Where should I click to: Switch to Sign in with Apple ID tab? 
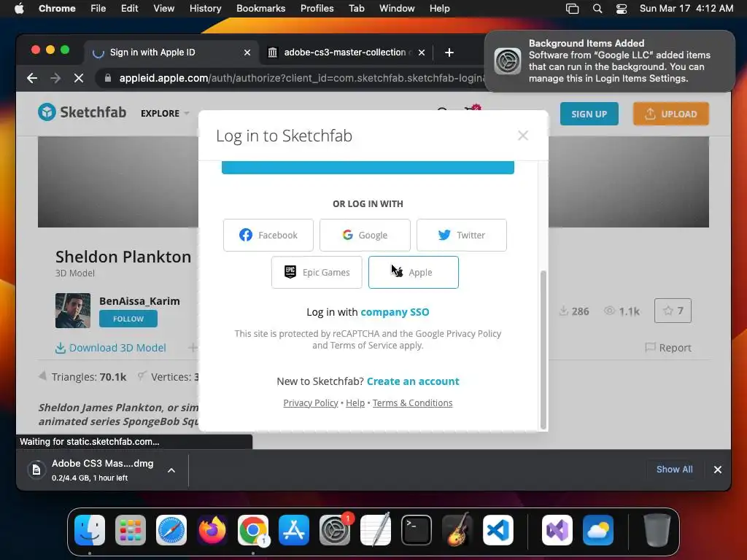click(171, 52)
